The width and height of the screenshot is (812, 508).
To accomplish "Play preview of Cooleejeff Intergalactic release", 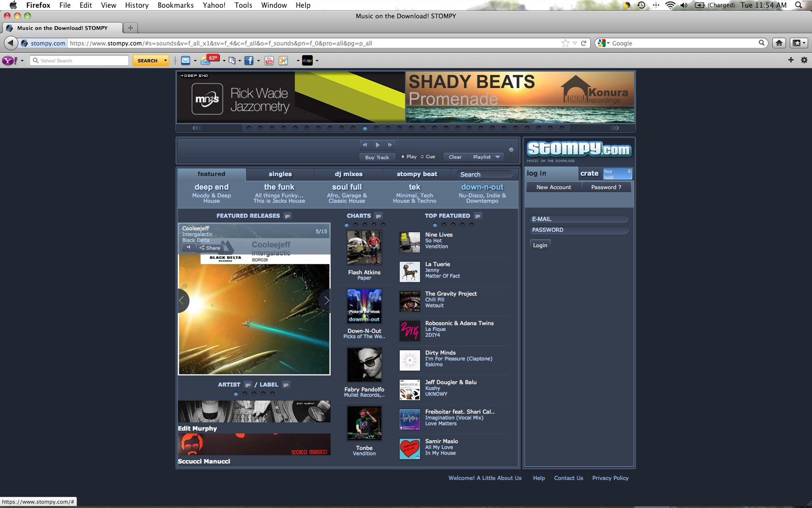I will pyautogui.click(x=188, y=247).
